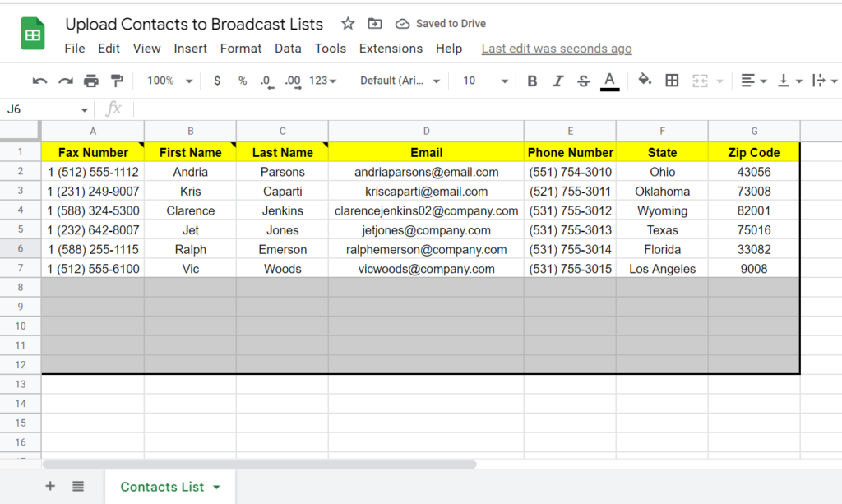Click the vertical align icon
This screenshot has width=842, height=504.
pyautogui.click(x=784, y=81)
